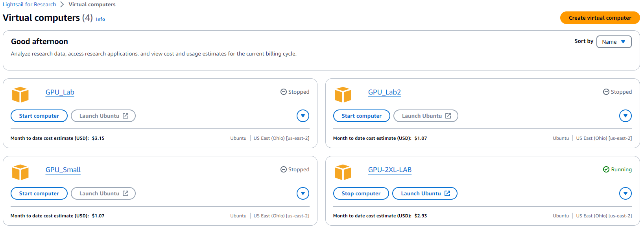This screenshot has height=230, width=644.
Task: Expand GPU_Lab details with round arrow
Action: click(303, 116)
